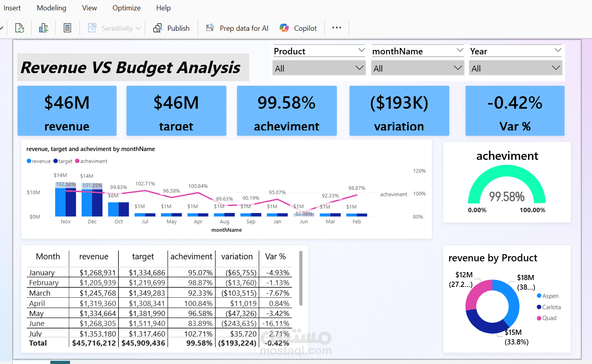Click the Revenue VS Budget Analysis title
592x364 pixels.
pos(131,68)
